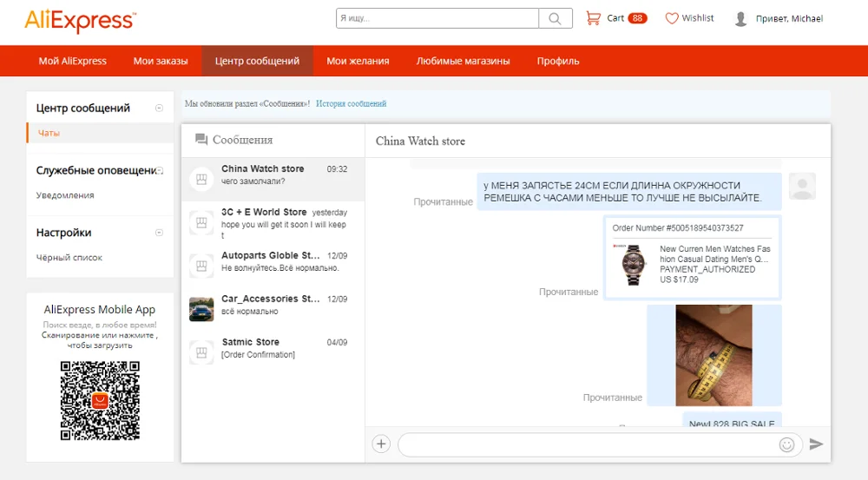The image size is (868, 480).
Task: Open the Autoparts Globle St... conversation
Action: click(x=273, y=266)
